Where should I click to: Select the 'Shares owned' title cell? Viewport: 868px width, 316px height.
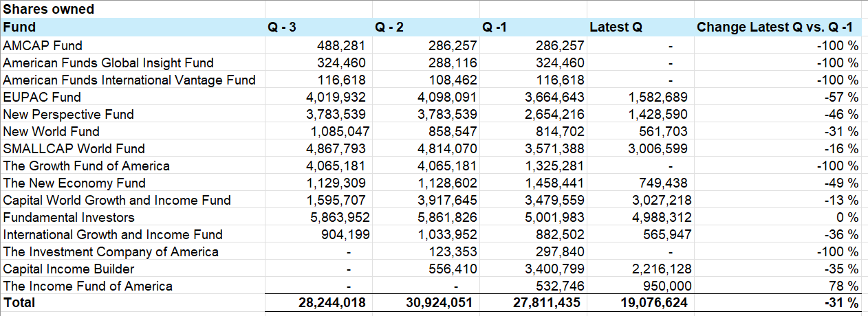[133, 10]
